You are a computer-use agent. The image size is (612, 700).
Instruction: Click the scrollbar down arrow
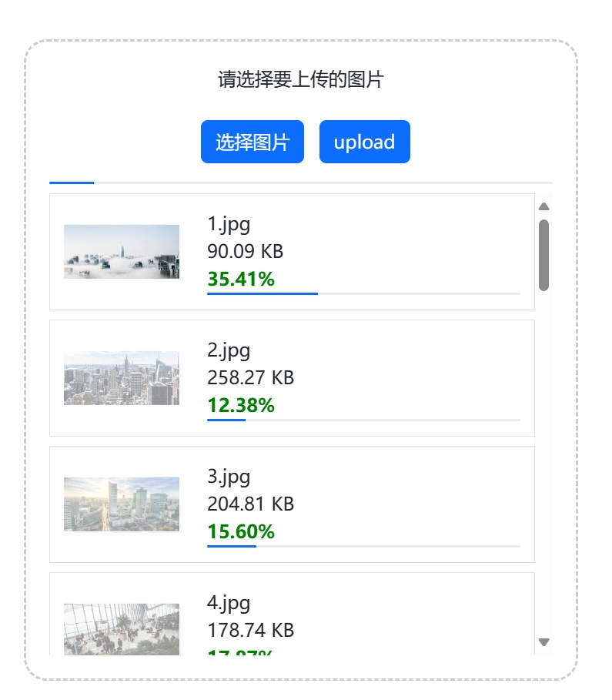tap(543, 642)
